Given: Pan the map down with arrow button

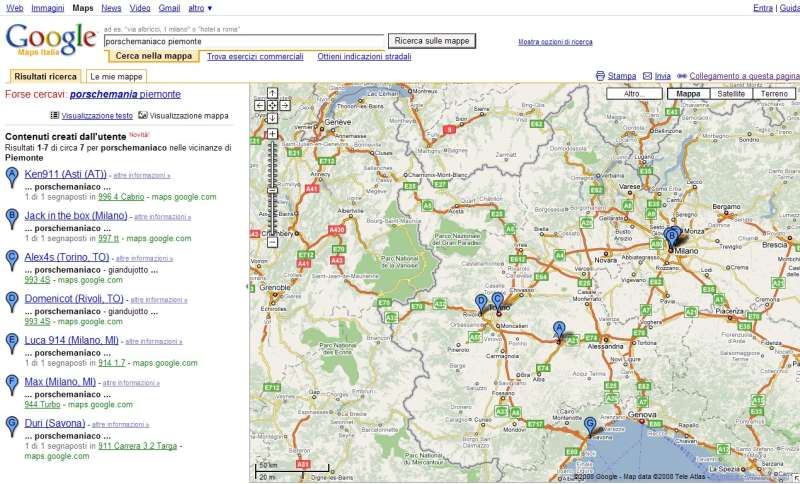Looking at the screenshot, I should [x=272, y=118].
